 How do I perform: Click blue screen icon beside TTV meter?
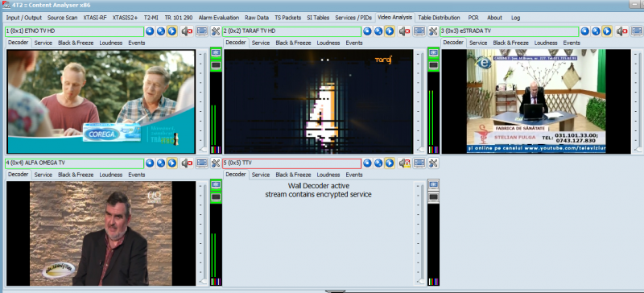[x=433, y=184]
